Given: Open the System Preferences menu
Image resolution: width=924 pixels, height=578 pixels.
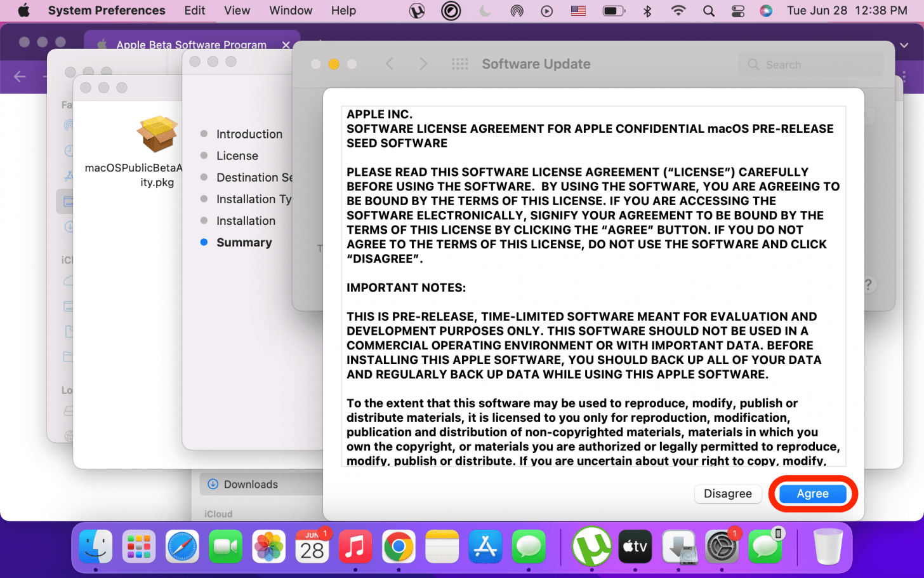Looking at the screenshot, I should (x=107, y=10).
